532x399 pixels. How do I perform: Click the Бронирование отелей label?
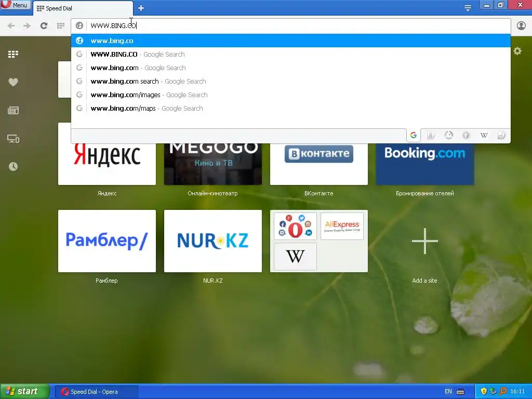tap(425, 193)
